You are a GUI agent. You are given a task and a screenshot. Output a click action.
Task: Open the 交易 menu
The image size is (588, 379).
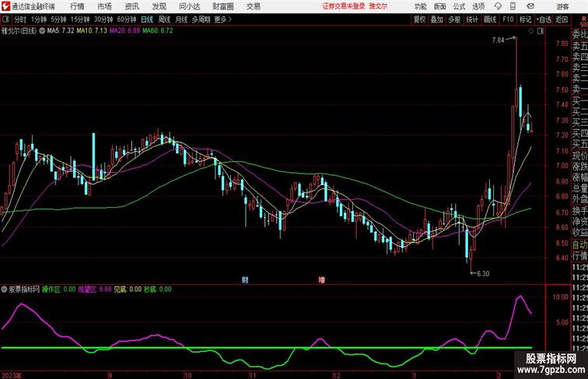click(x=254, y=6)
